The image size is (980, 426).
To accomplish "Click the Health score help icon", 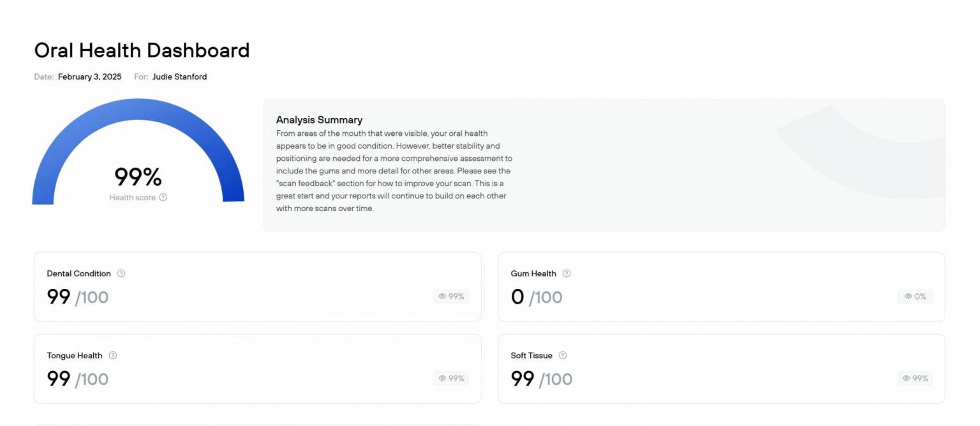I will pyautogui.click(x=163, y=198).
